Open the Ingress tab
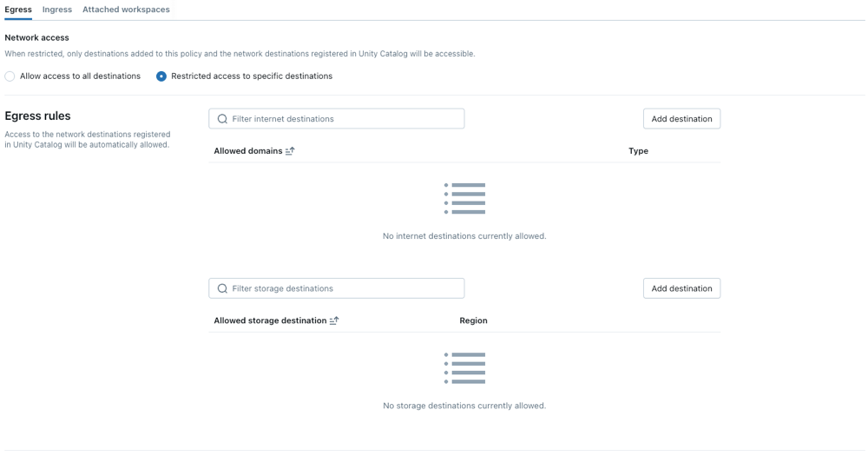Screen dimensions: 868x456 [x=57, y=10]
